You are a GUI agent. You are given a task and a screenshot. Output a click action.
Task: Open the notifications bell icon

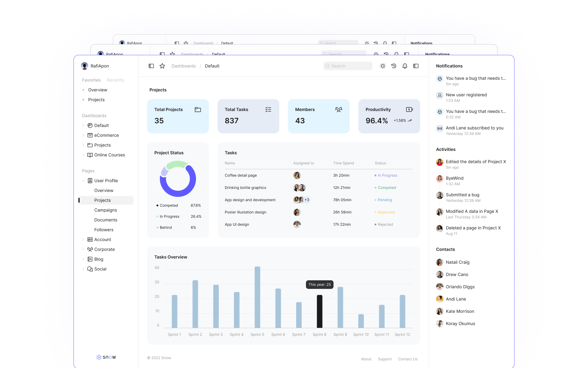click(405, 66)
